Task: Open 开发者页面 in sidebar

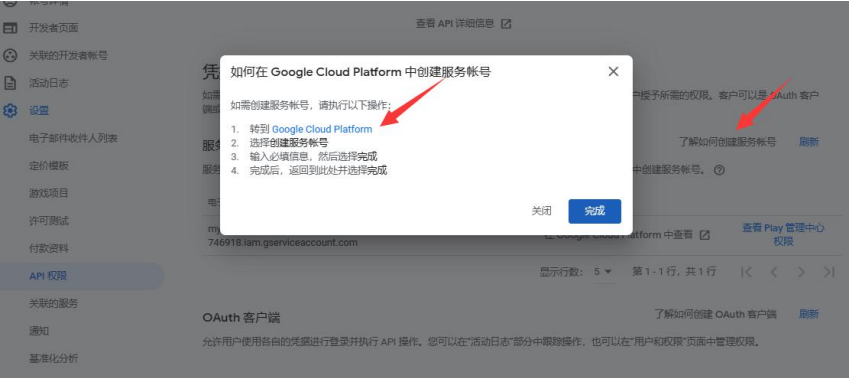Action: point(53,28)
